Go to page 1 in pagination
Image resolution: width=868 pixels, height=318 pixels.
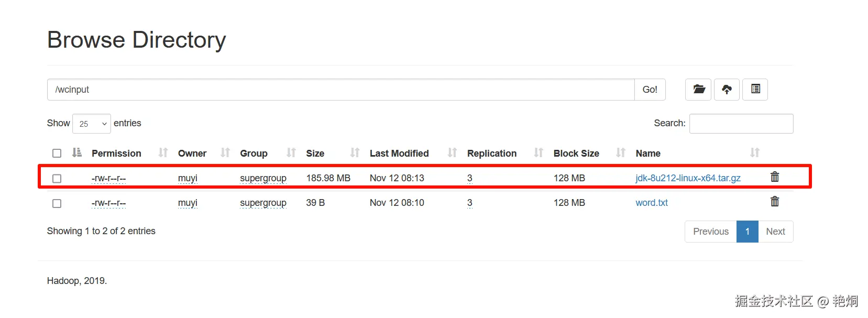pos(747,232)
